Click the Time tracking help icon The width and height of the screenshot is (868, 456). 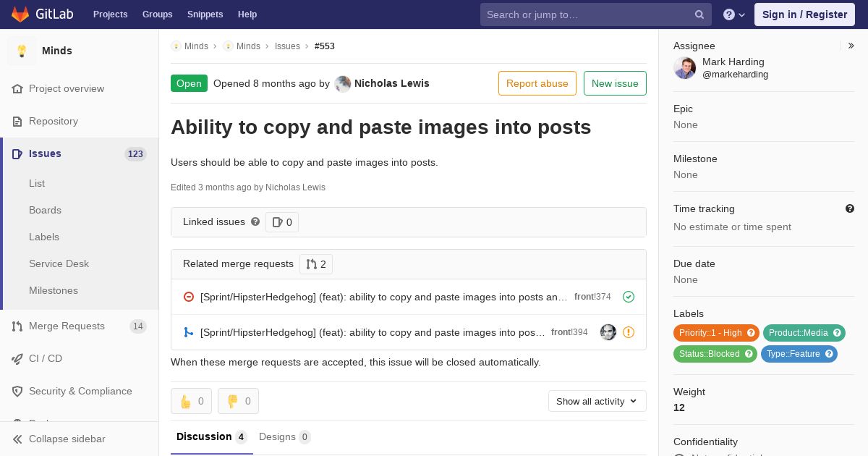[x=850, y=208]
